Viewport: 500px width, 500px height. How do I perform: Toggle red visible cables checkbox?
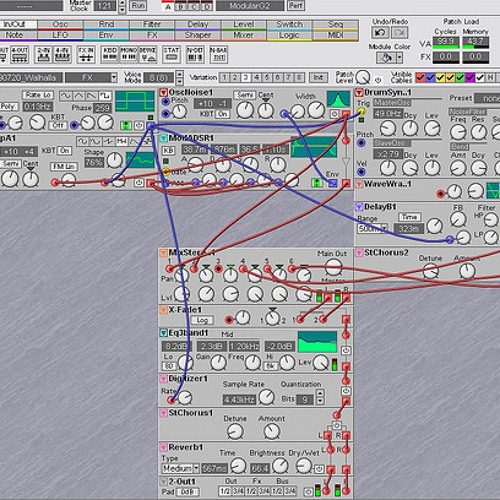[x=420, y=78]
